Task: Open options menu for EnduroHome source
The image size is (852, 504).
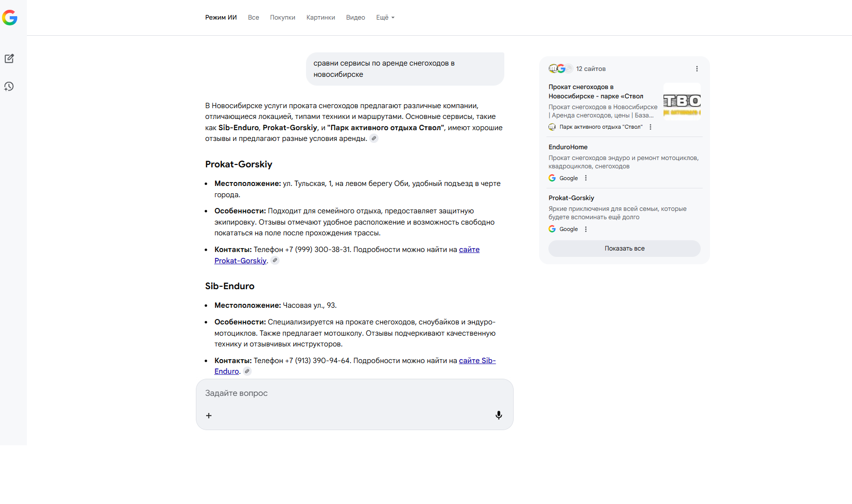Action: [586, 178]
